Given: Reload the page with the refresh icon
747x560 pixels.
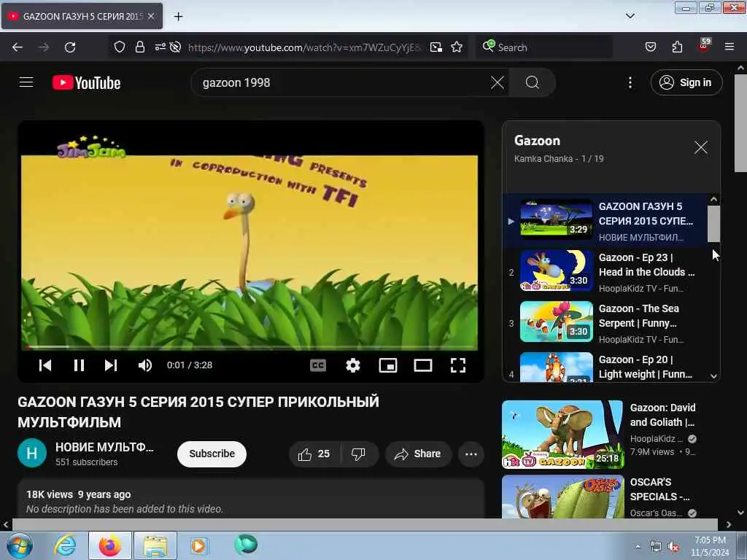Looking at the screenshot, I should coord(70,47).
